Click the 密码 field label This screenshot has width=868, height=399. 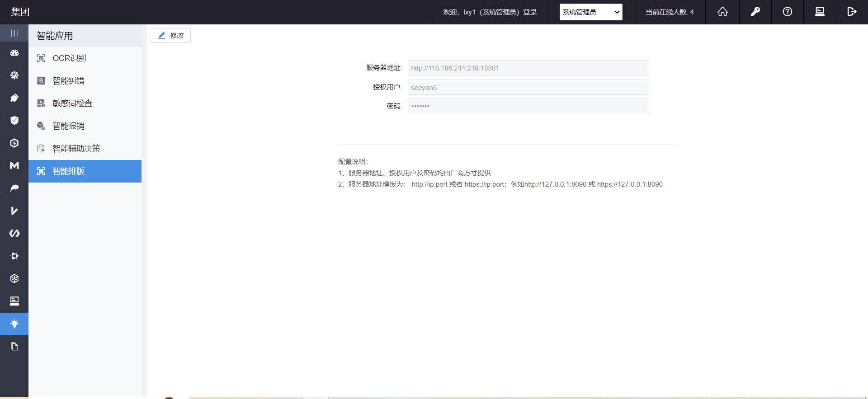394,106
